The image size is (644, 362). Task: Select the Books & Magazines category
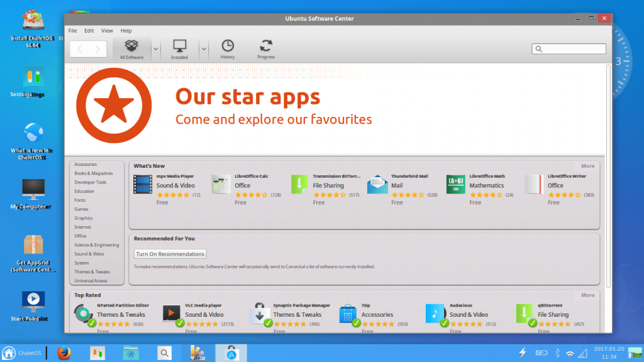pyautogui.click(x=94, y=173)
